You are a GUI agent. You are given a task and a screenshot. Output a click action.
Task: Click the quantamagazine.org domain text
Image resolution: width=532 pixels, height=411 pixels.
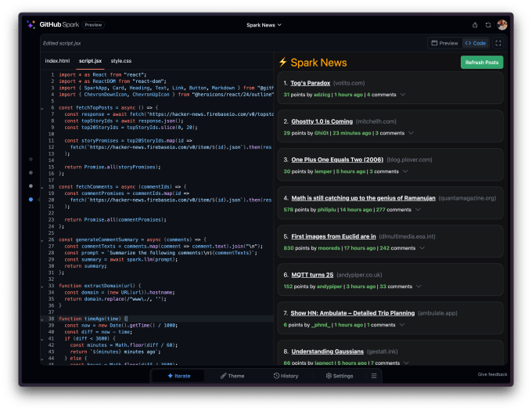pos(467,198)
